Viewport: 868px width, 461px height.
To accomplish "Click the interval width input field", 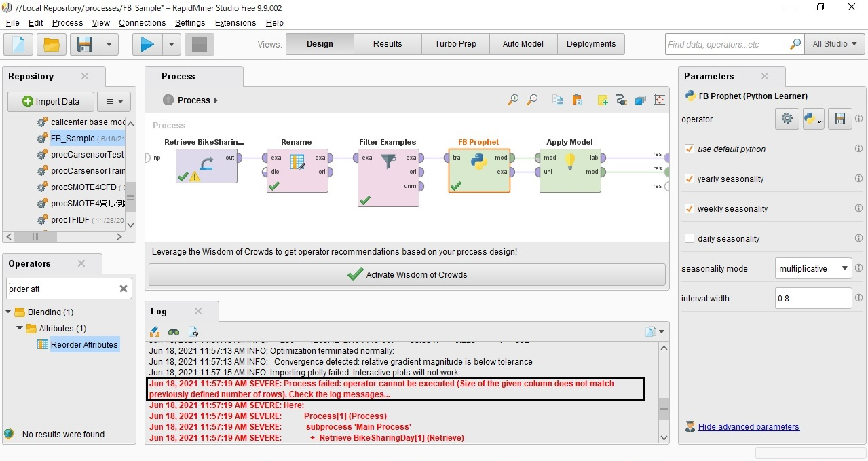I will pos(813,298).
